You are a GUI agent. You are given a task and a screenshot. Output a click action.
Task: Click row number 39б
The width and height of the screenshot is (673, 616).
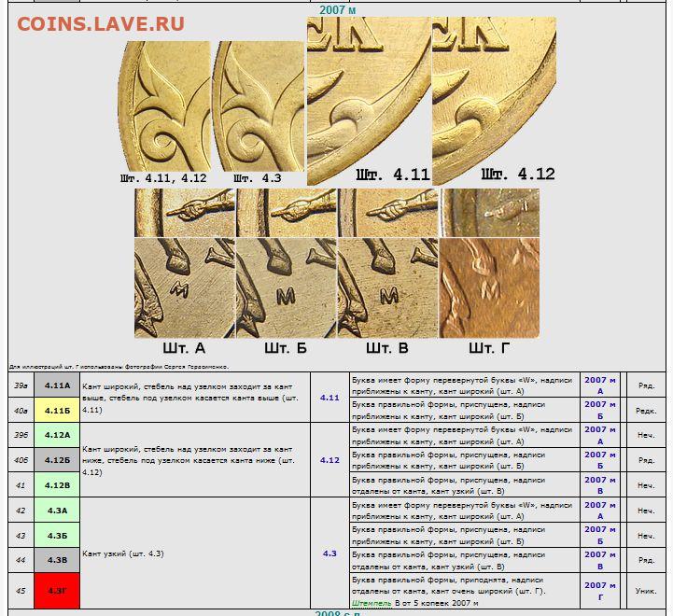21,435
